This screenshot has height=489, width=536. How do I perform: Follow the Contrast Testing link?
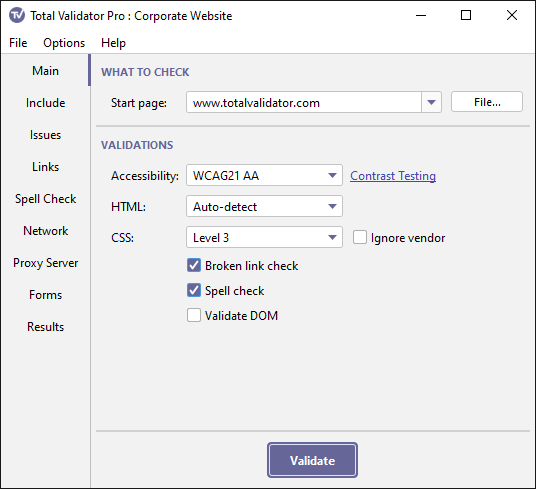coord(393,176)
